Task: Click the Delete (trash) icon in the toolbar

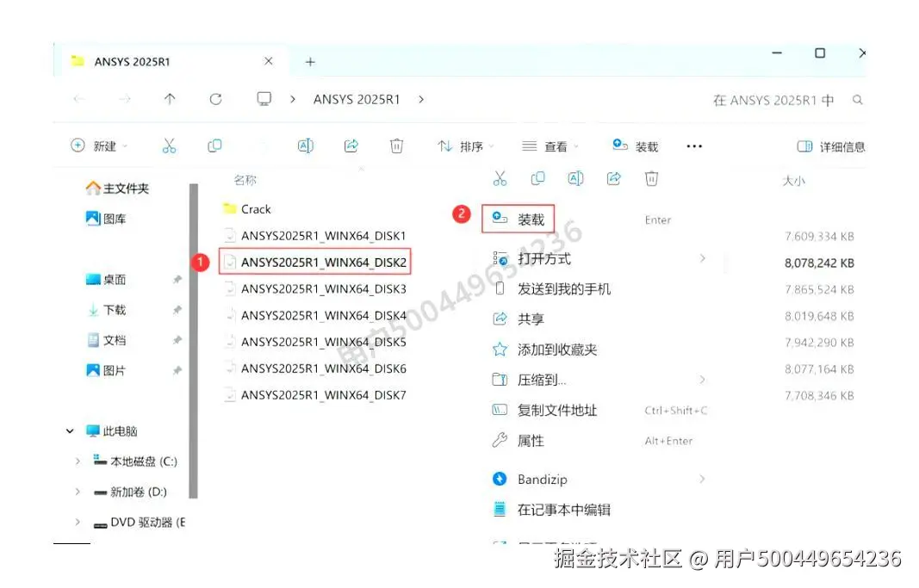Action: [x=396, y=145]
